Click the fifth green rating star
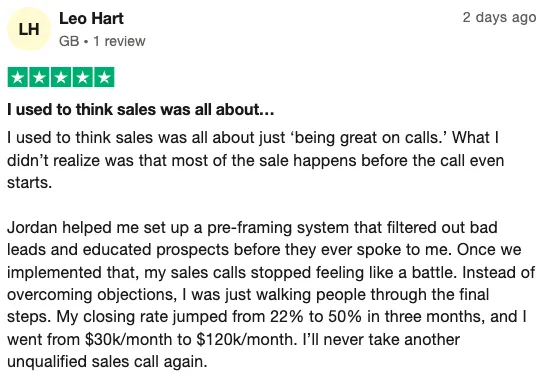 click(104, 77)
